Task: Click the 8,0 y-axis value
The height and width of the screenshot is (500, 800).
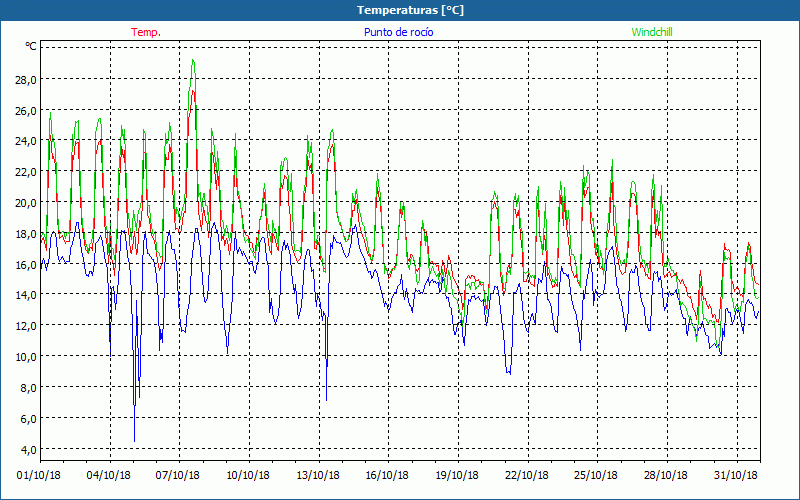Action: coord(29,387)
